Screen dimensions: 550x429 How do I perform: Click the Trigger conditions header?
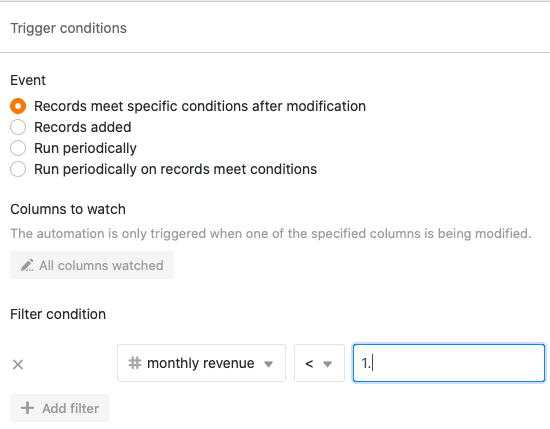[68, 28]
